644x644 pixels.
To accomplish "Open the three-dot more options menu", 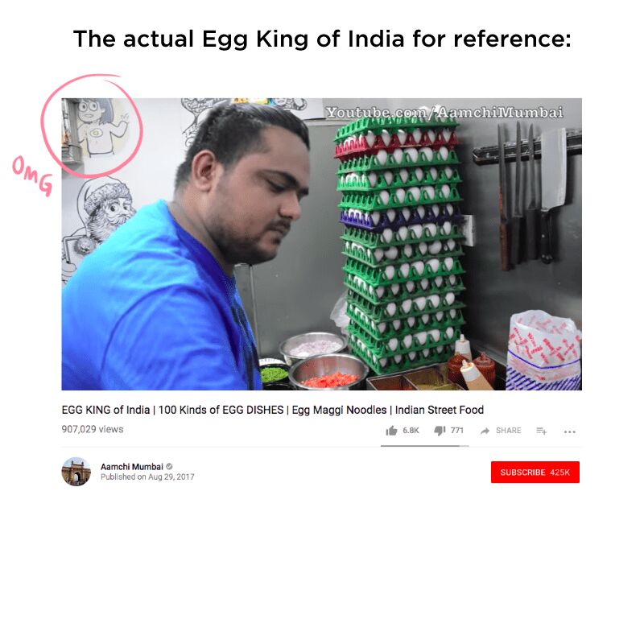I will point(570,431).
